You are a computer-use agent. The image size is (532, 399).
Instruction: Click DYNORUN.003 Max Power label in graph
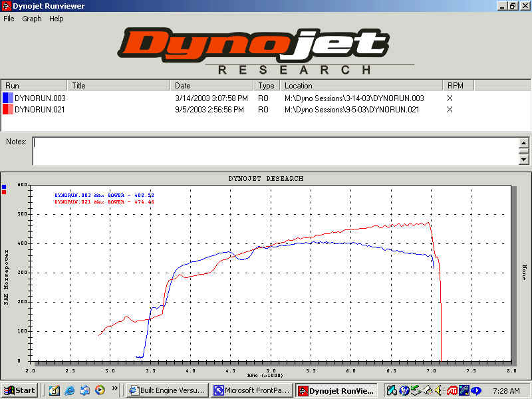tap(104, 196)
